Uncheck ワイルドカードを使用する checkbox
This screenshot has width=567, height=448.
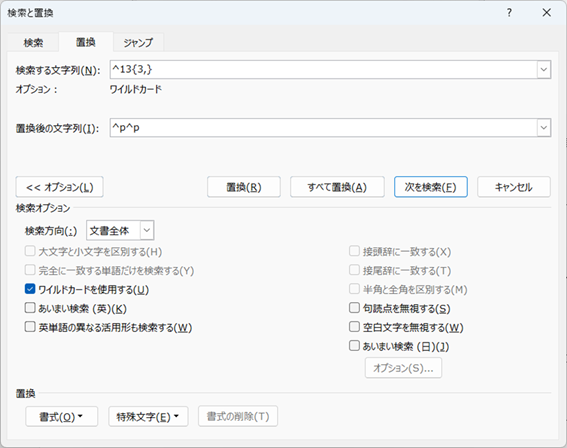pyautogui.click(x=30, y=289)
